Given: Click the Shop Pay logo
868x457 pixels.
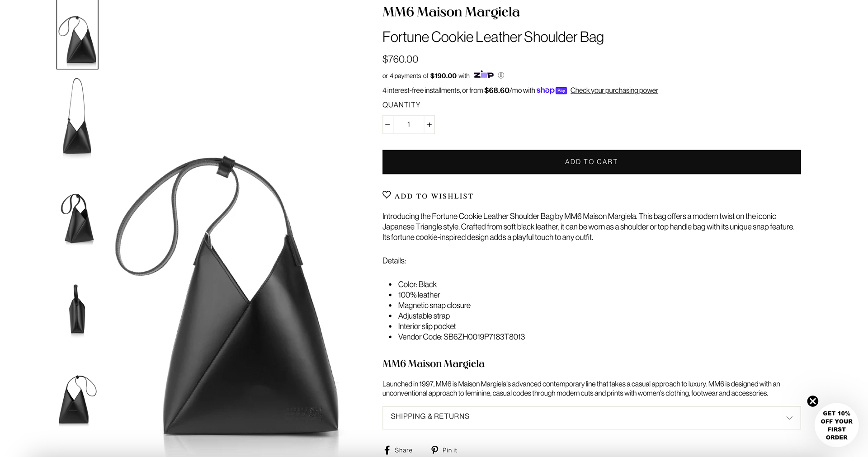Looking at the screenshot, I should 552,90.
